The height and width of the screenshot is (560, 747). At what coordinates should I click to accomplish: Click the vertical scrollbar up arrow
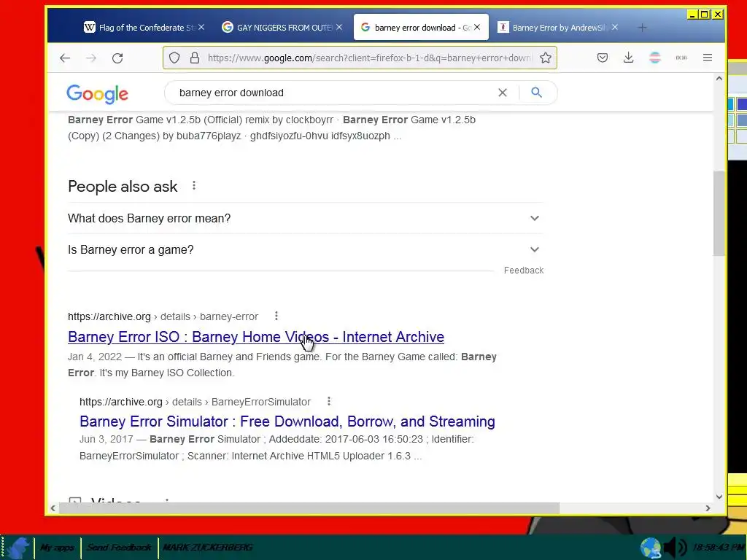pyautogui.click(x=719, y=79)
